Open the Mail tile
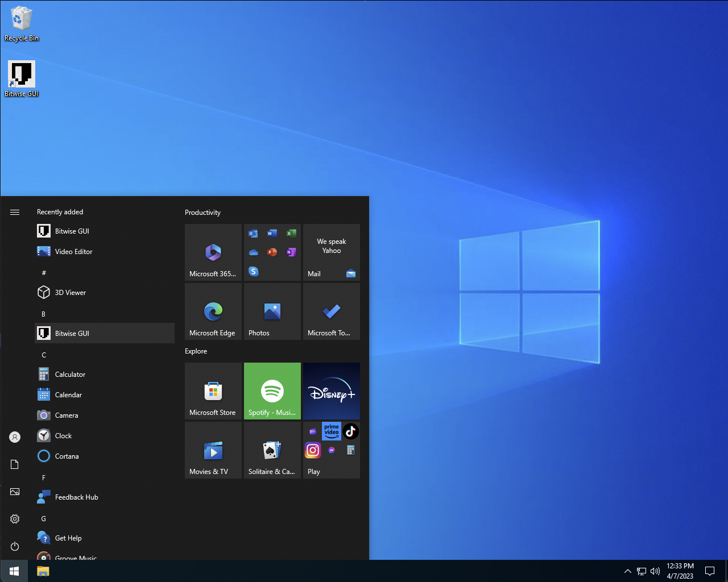 (x=332, y=252)
